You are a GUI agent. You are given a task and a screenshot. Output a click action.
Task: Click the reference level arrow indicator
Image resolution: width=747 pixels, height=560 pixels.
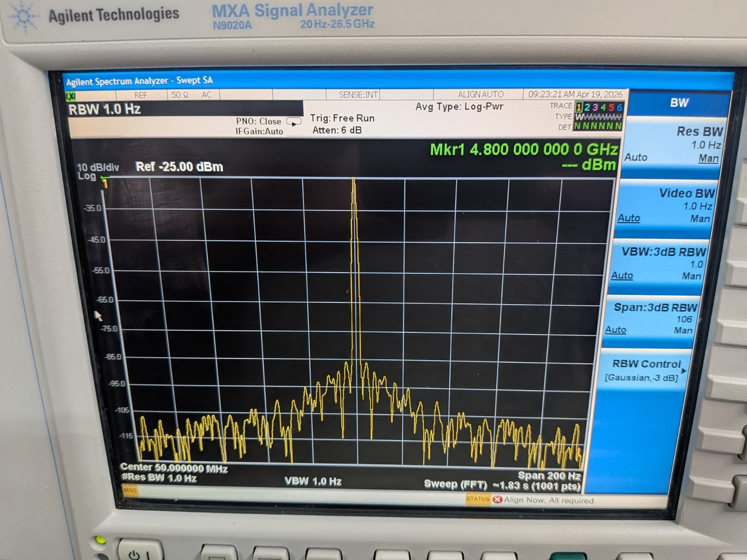[105, 177]
